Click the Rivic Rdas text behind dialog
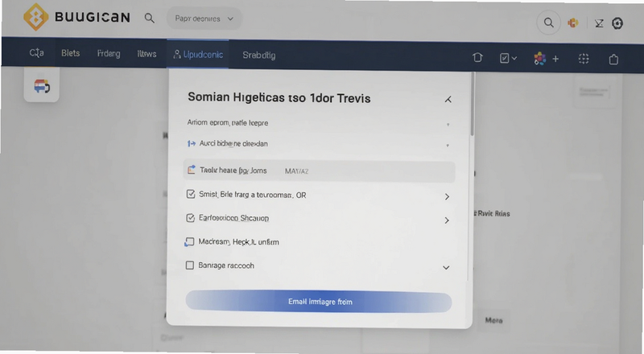This screenshot has height=354, width=644. click(494, 213)
